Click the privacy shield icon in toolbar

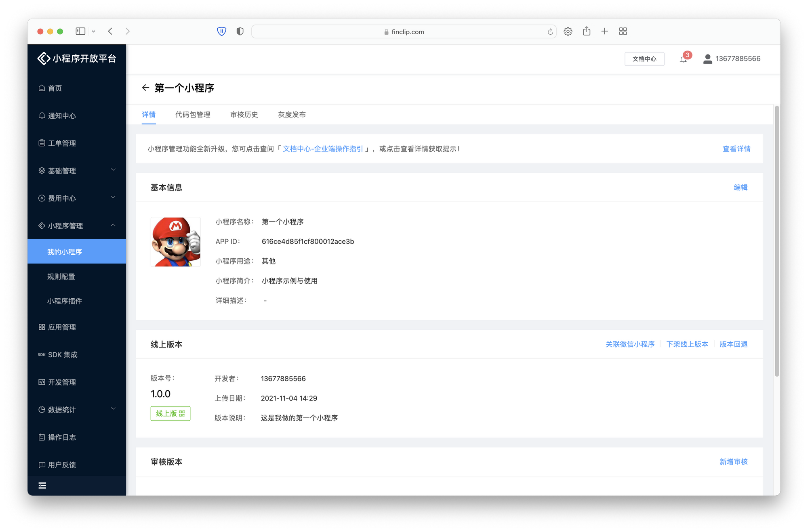[x=240, y=31]
